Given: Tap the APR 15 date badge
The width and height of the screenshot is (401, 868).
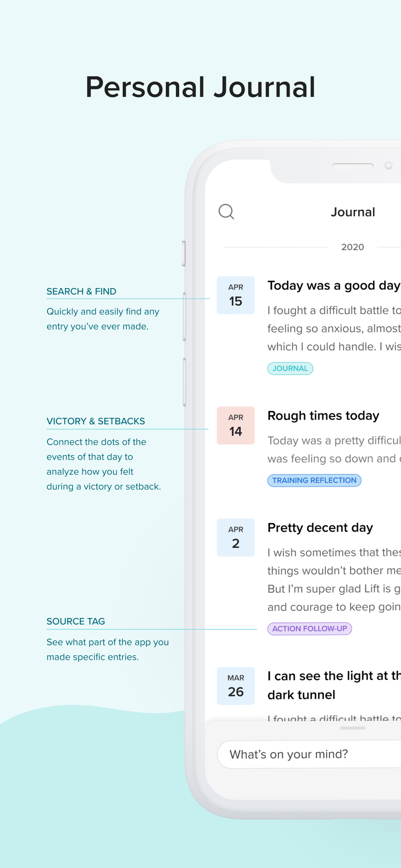Looking at the screenshot, I should [x=236, y=295].
